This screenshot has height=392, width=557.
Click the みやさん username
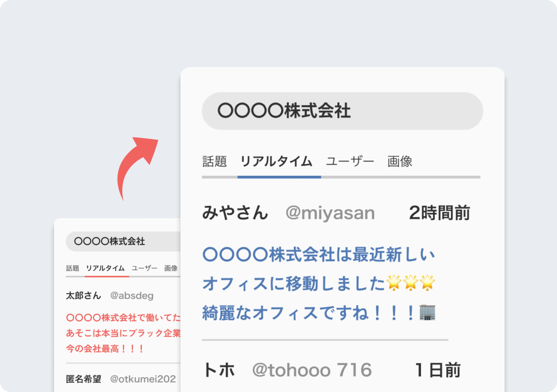click(x=235, y=213)
